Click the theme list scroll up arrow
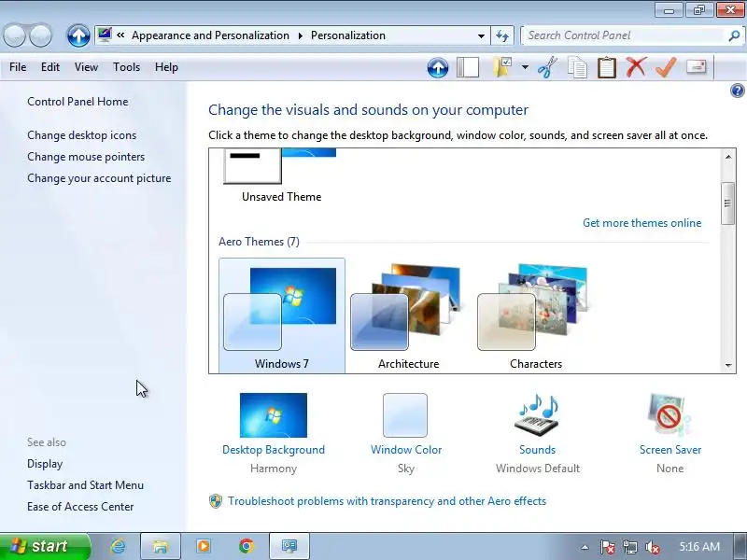Image resolution: width=747 pixels, height=560 pixels. pos(728,157)
